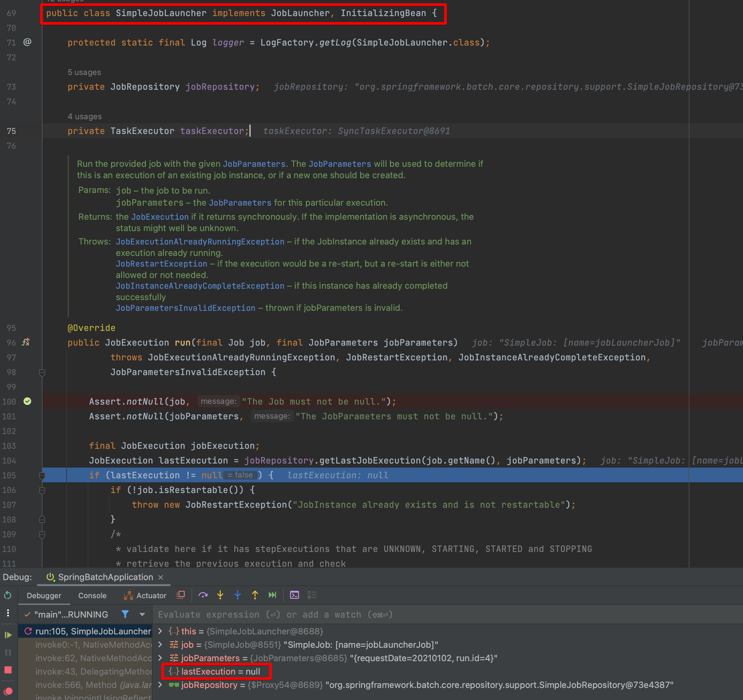Image resolution: width=743 pixels, height=700 pixels.
Task: Switch to the Console tab
Action: click(92, 596)
